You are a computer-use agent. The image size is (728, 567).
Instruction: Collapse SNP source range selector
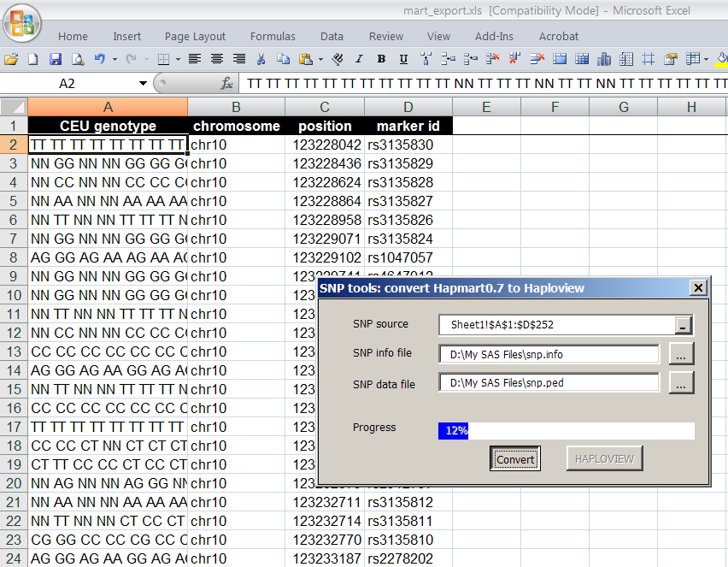point(683,326)
